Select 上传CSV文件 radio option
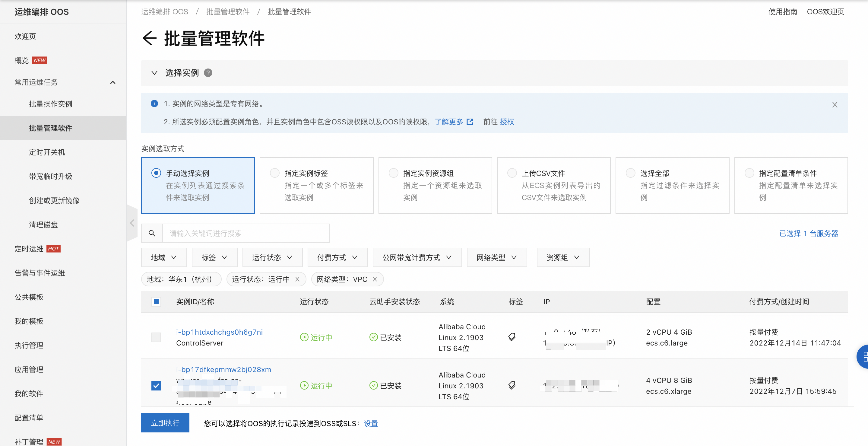This screenshot has height=446, width=868. 512,173
